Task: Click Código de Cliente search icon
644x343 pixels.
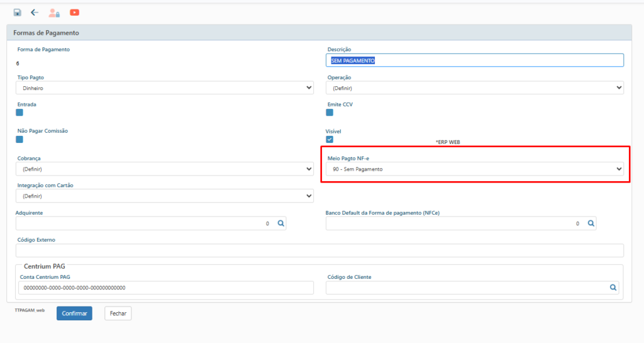Action: pos(613,288)
